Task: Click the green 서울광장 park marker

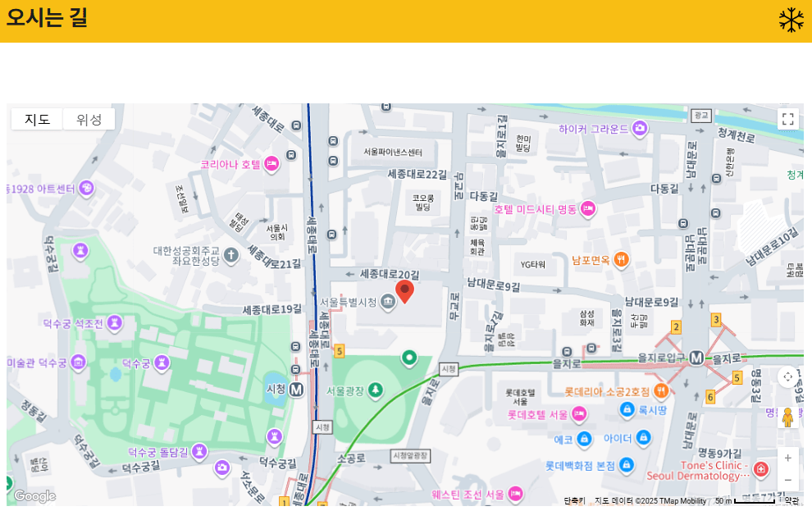Action: (374, 390)
